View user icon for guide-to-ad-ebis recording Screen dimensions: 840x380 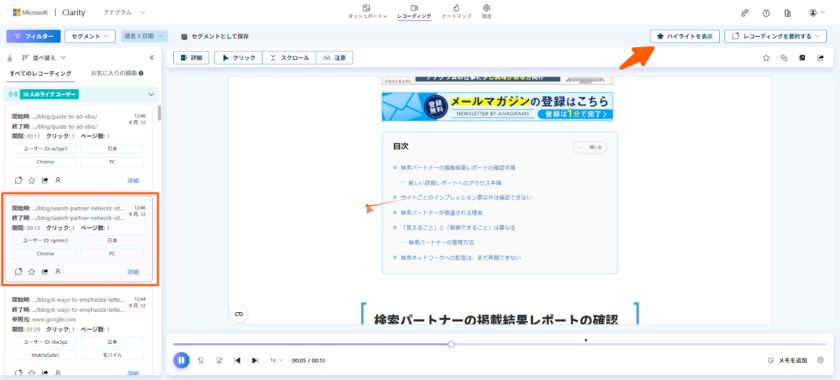click(58, 180)
